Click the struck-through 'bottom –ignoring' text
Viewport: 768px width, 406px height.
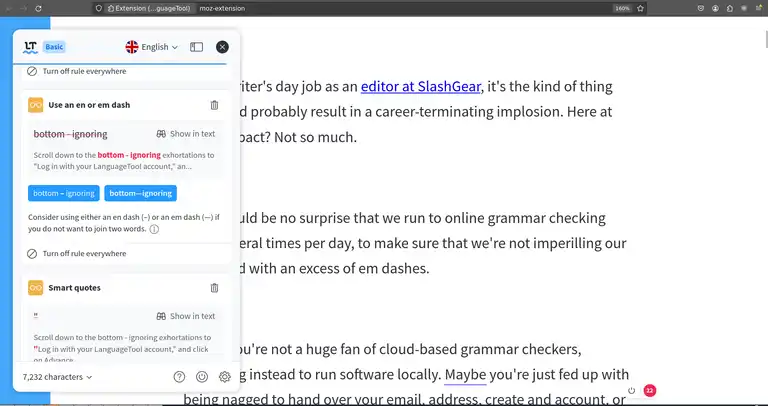[x=71, y=134]
